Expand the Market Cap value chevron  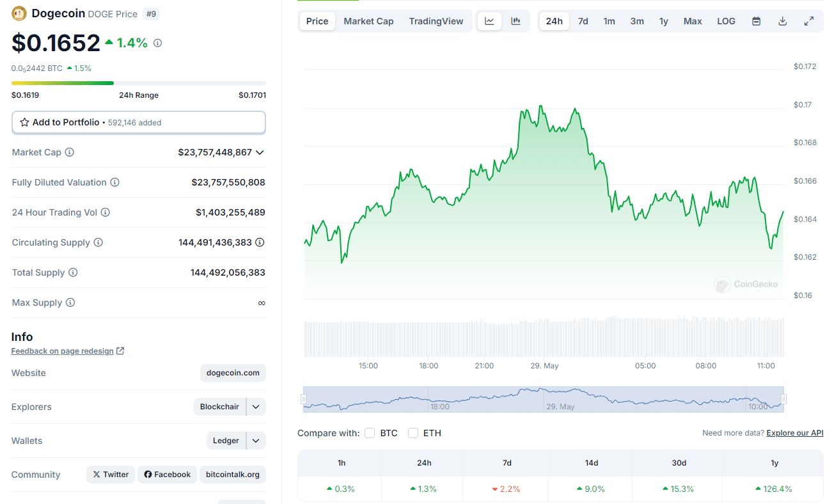click(260, 152)
